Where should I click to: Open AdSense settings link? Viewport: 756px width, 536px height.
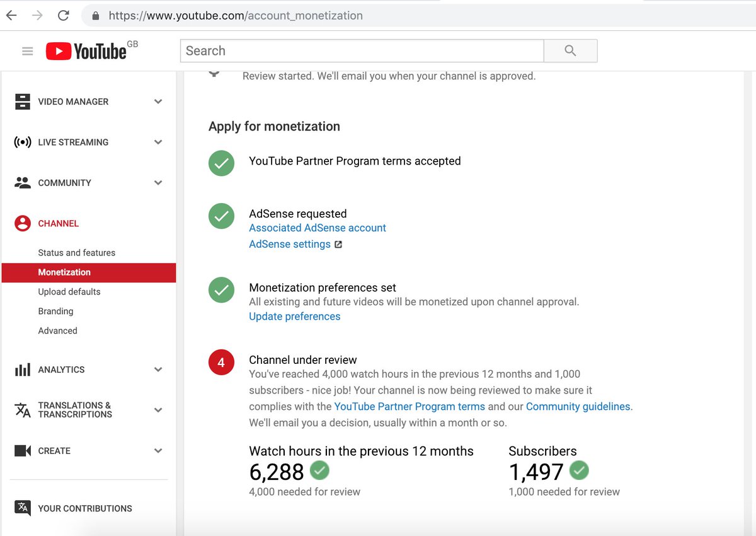tap(290, 245)
